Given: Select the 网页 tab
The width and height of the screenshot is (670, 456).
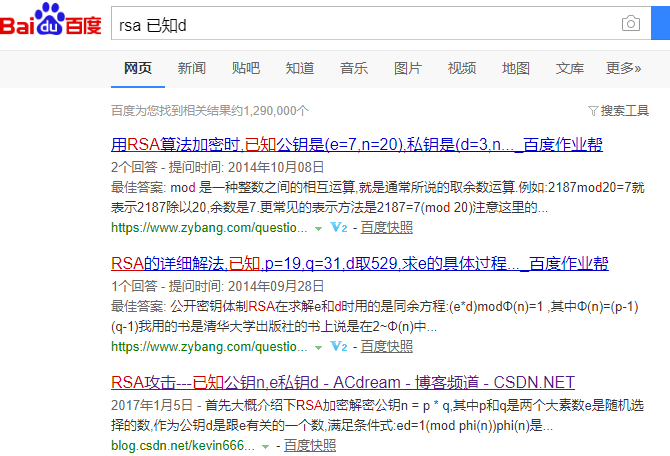Looking at the screenshot, I should click(138, 68).
